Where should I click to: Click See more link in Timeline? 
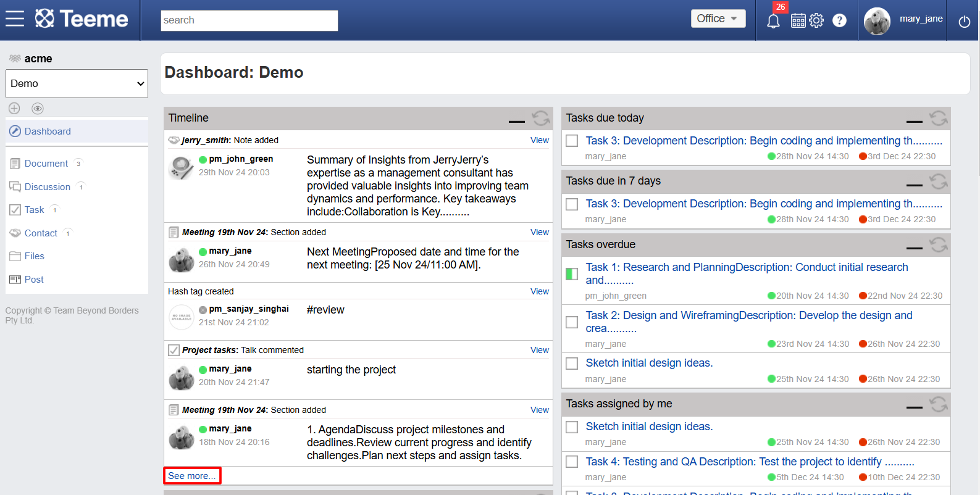pos(192,476)
